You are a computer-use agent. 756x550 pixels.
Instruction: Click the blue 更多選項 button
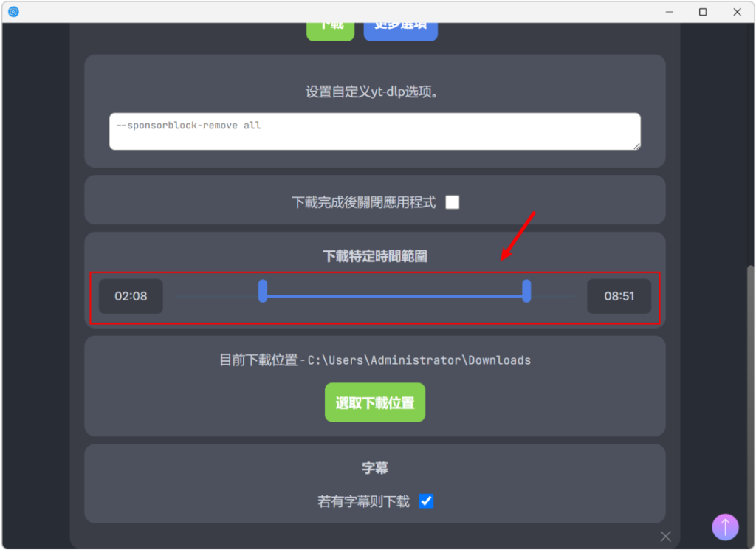click(x=400, y=28)
